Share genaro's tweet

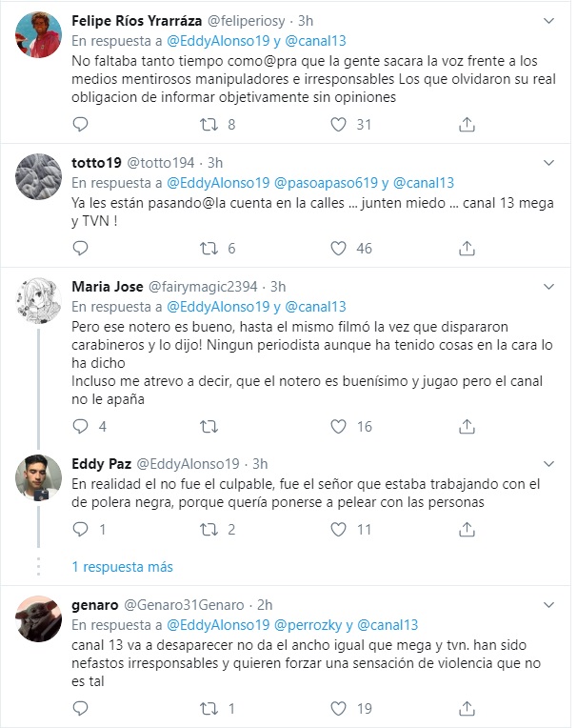467,708
